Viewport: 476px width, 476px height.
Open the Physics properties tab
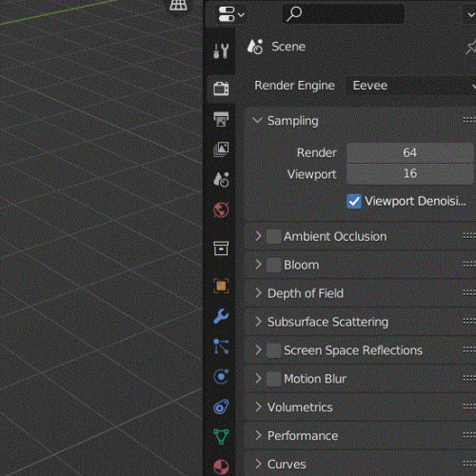click(221, 377)
